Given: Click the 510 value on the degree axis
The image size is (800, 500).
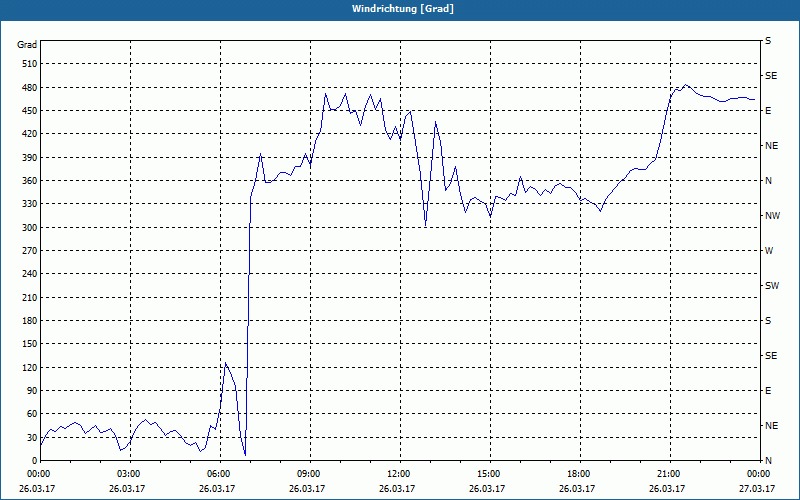Looking at the screenshot, I should [x=30, y=64].
